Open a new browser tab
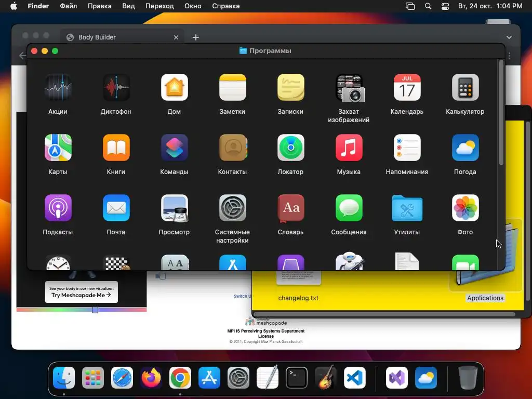The width and height of the screenshot is (532, 399). (196, 37)
